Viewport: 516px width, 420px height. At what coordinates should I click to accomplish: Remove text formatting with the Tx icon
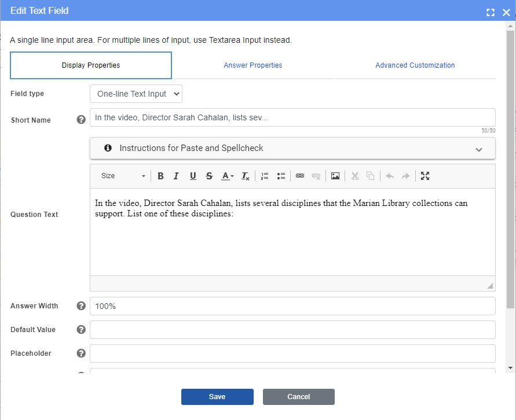[x=244, y=176]
